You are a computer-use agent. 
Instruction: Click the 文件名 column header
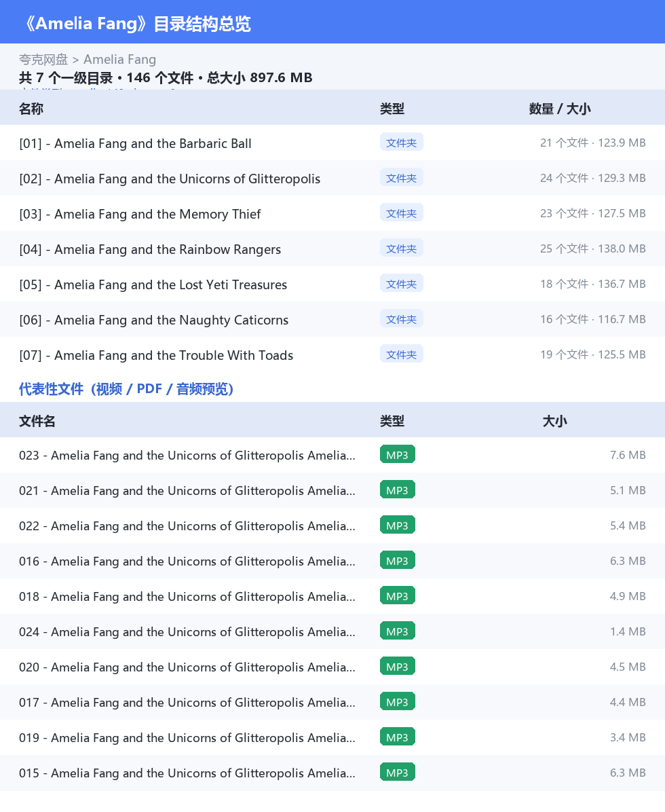[37, 420]
